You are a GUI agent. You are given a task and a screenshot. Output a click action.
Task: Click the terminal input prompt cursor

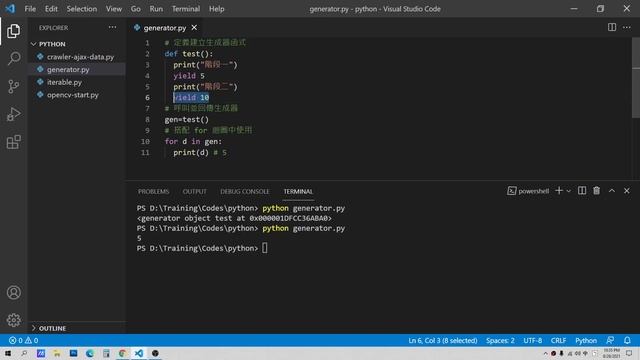264,248
